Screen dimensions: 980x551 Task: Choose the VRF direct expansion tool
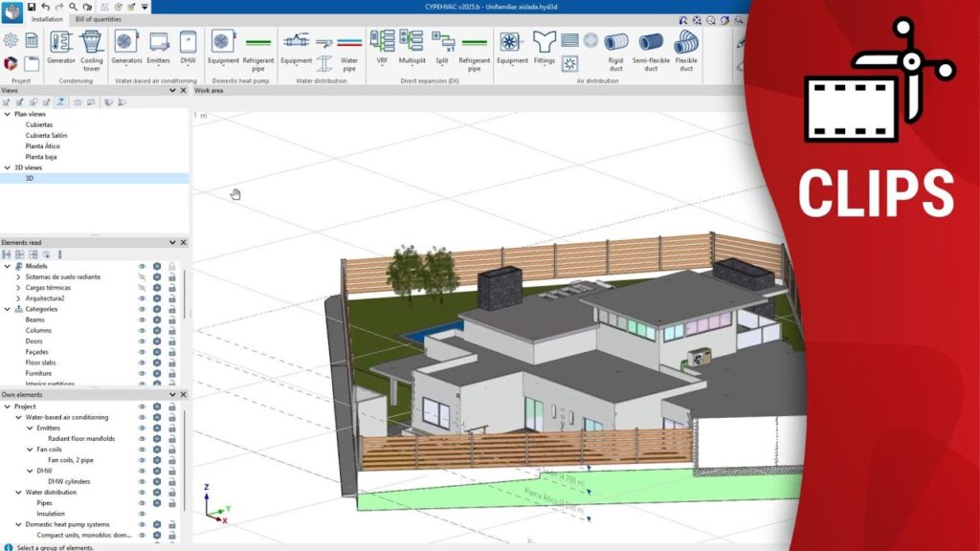pyautogui.click(x=382, y=46)
